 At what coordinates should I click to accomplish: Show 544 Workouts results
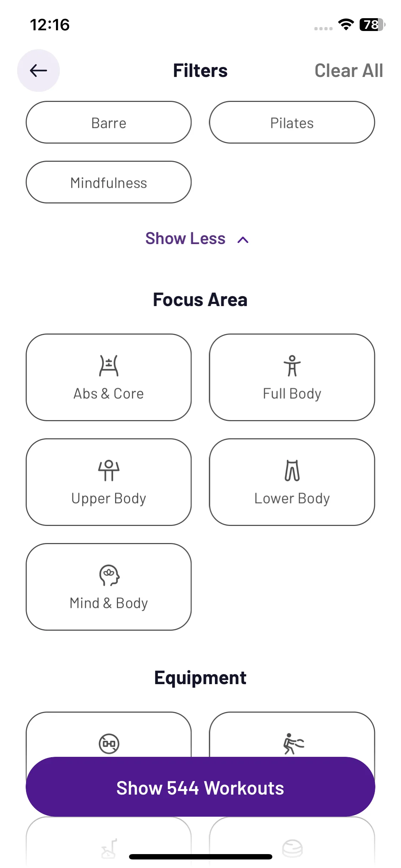pyautogui.click(x=200, y=787)
